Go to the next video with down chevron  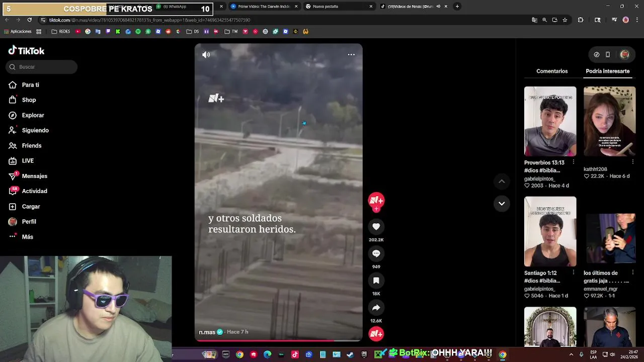coord(502,203)
